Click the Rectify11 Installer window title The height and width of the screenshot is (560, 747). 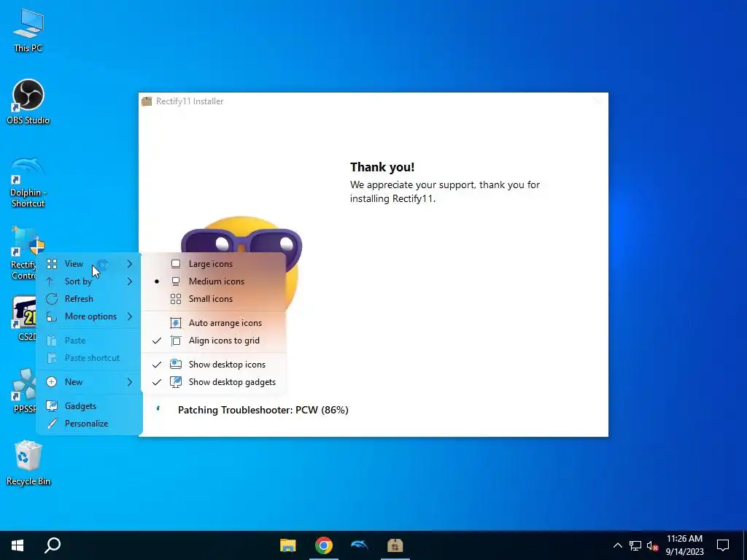tap(190, 101)
